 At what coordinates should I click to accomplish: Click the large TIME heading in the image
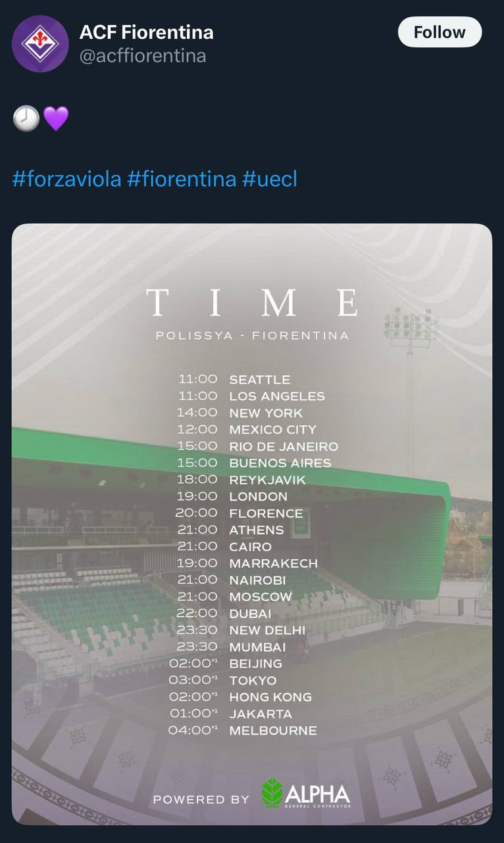[252, 302]
